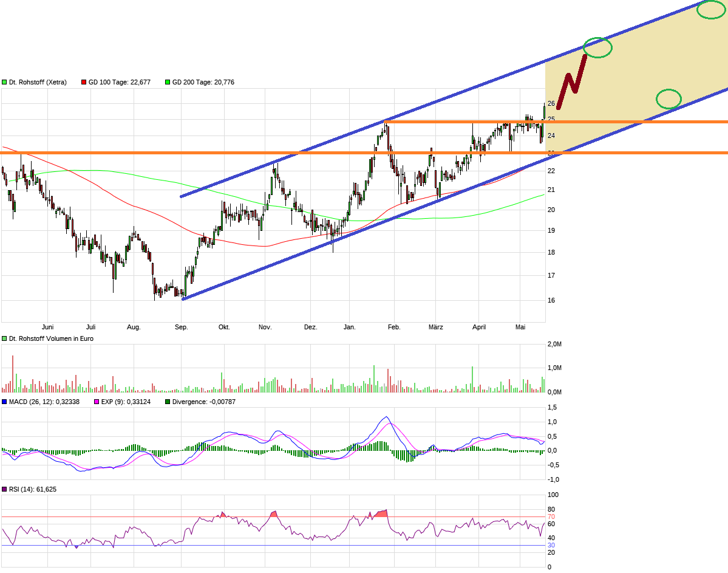Click the 22 price axis label
The image size is (728, 573).
551,171
